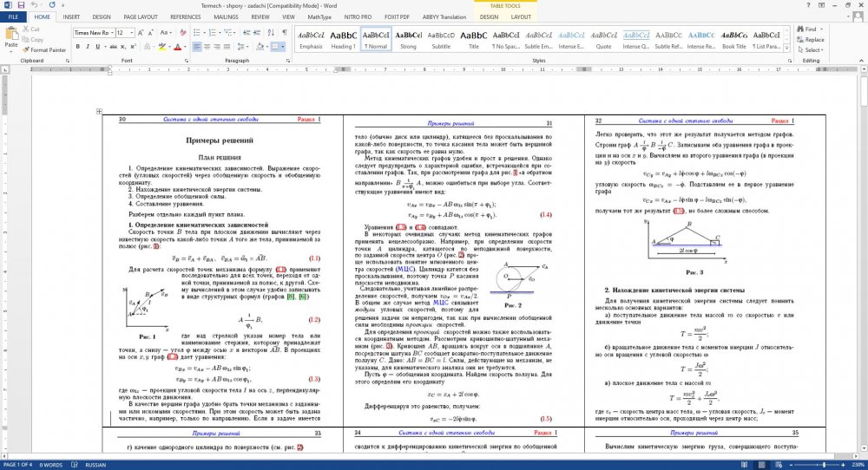Expand the font size dropdown
This screenshot has width=868, height=470.
(x=131, y=32)
